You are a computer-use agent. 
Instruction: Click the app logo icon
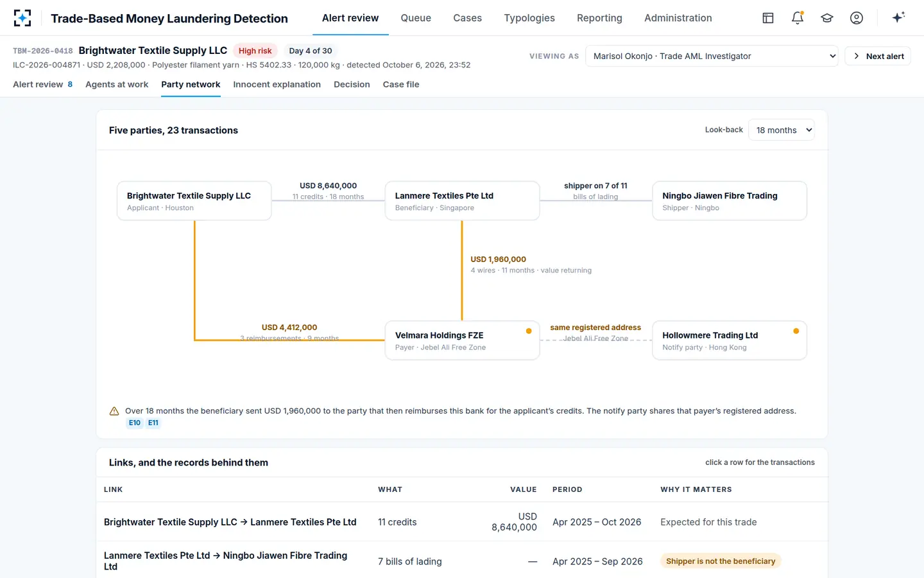(22, 18)
